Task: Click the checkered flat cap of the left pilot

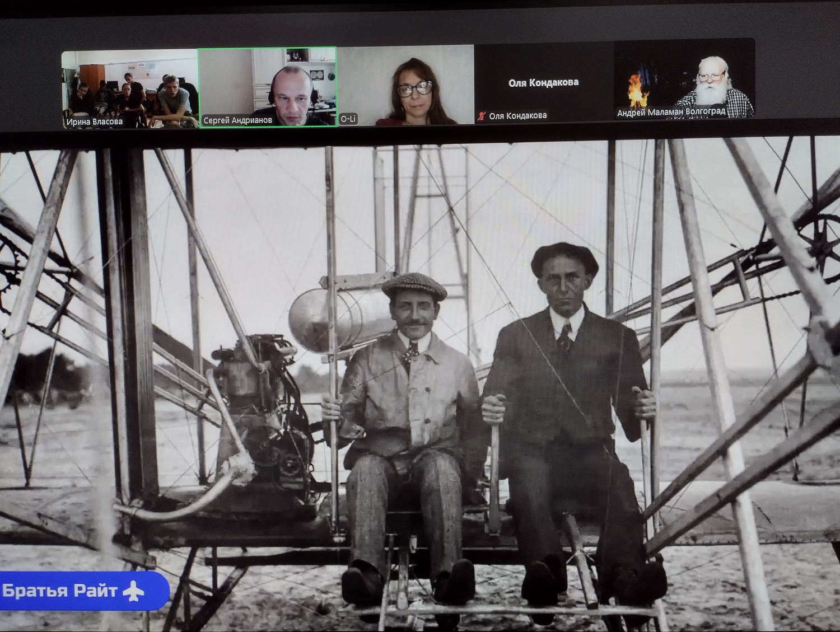Action: coord(414,286)
